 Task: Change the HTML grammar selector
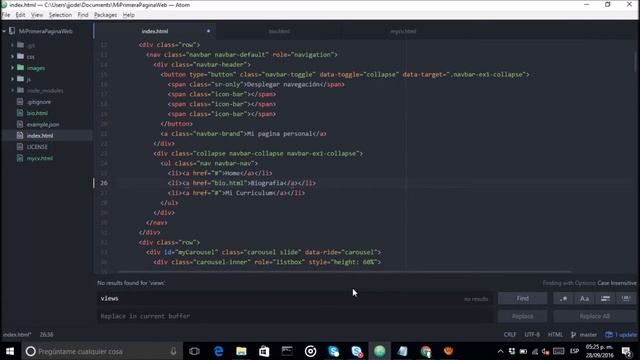(x=555, y=335)
